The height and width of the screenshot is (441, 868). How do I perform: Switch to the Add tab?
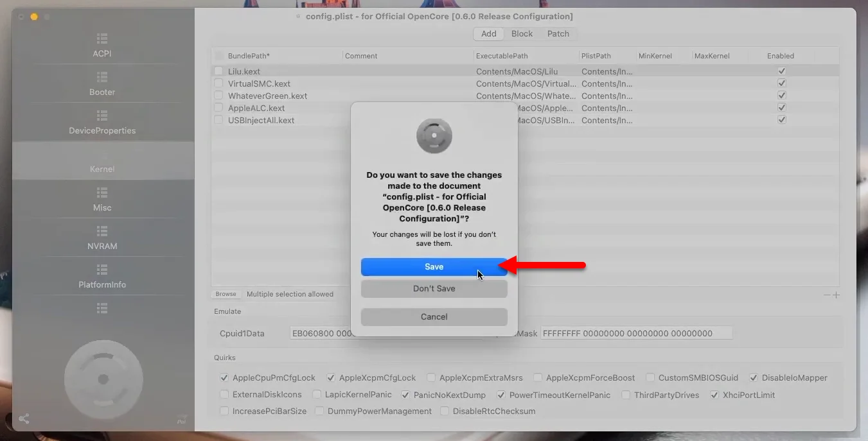tap(489, 34)
